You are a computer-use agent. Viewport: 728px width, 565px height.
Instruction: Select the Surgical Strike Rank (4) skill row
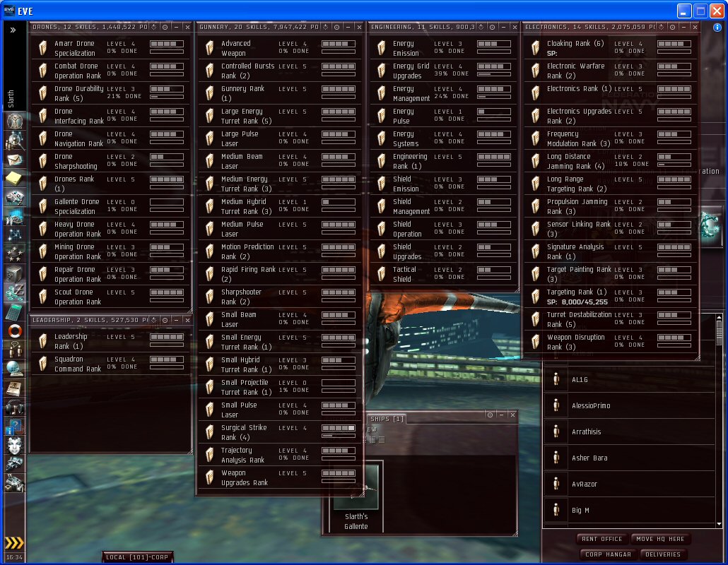280,432
